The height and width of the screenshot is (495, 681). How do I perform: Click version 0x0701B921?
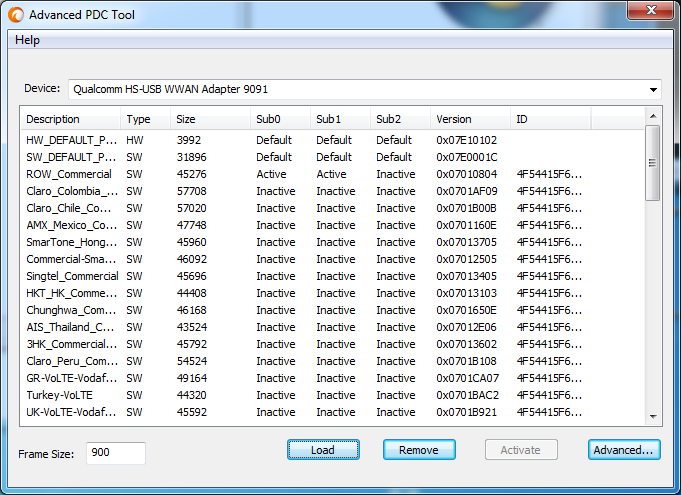pyautogui.click(x=466, y=412)
